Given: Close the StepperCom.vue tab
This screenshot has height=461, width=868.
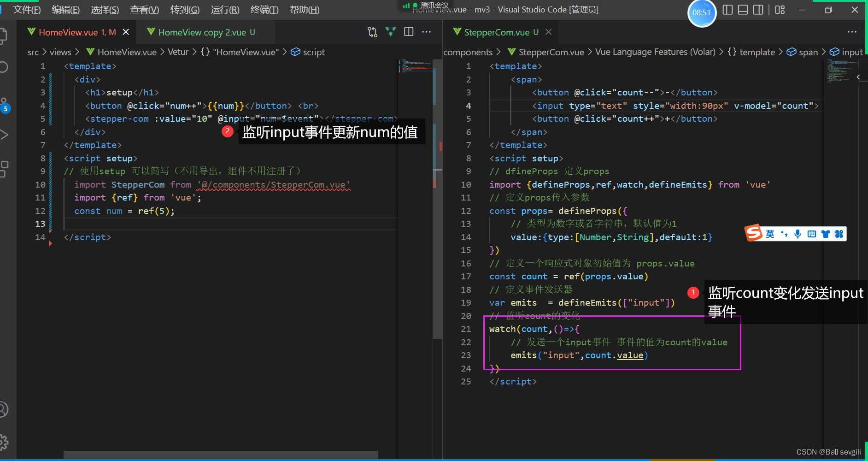Looking at the screenshot, I should click(548, 32).
